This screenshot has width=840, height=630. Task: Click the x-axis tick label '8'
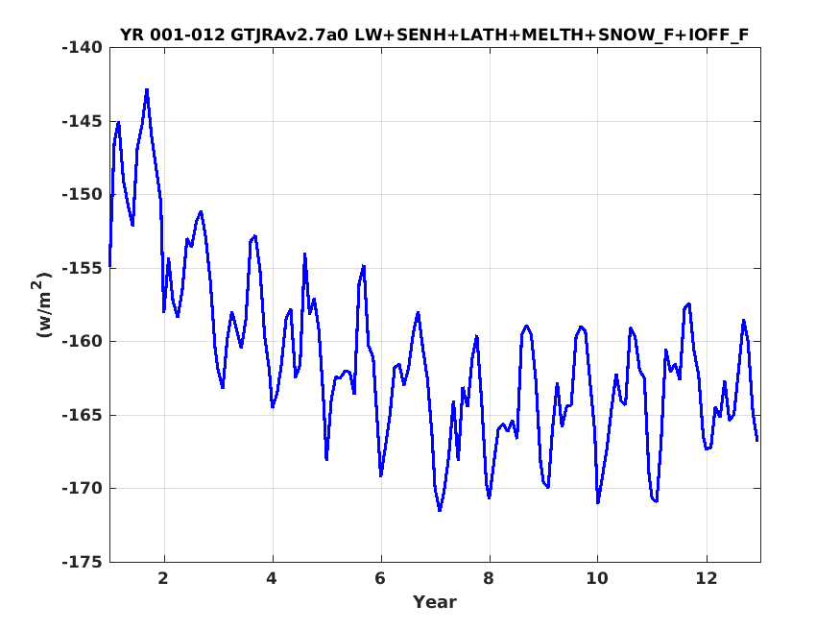(x=489, y=578)
